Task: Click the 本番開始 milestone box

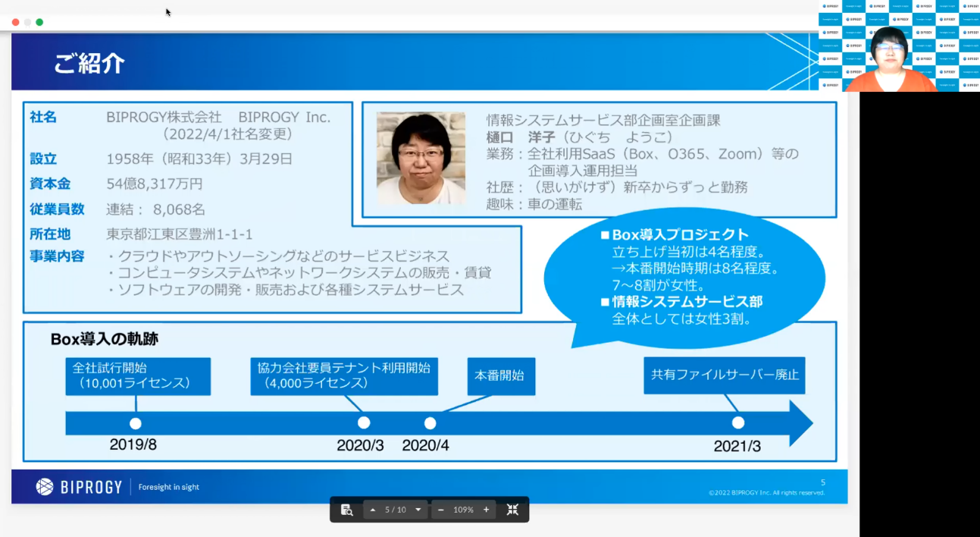Action: (x=501, y=376)
